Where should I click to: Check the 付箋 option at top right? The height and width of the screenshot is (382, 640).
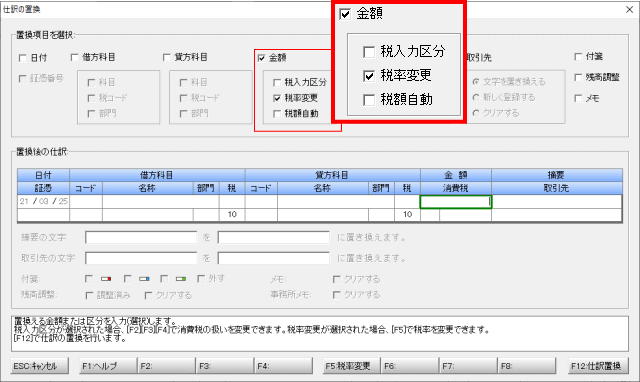coord(578,56)
